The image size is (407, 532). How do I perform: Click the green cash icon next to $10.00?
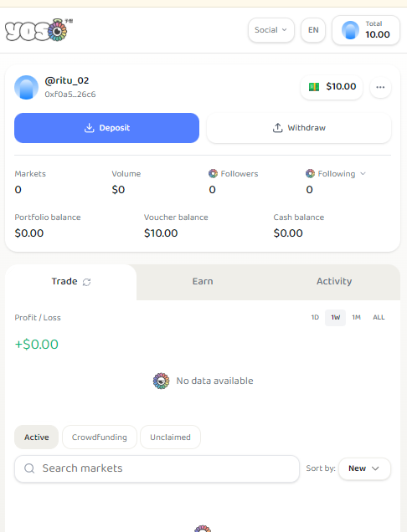pyautogui.click(x=314, y=87)
